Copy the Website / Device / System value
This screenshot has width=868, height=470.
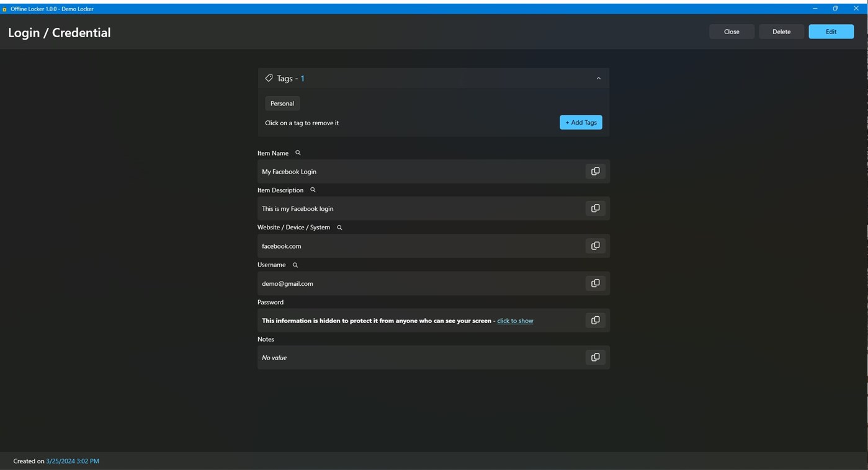(x=595, y=246)
